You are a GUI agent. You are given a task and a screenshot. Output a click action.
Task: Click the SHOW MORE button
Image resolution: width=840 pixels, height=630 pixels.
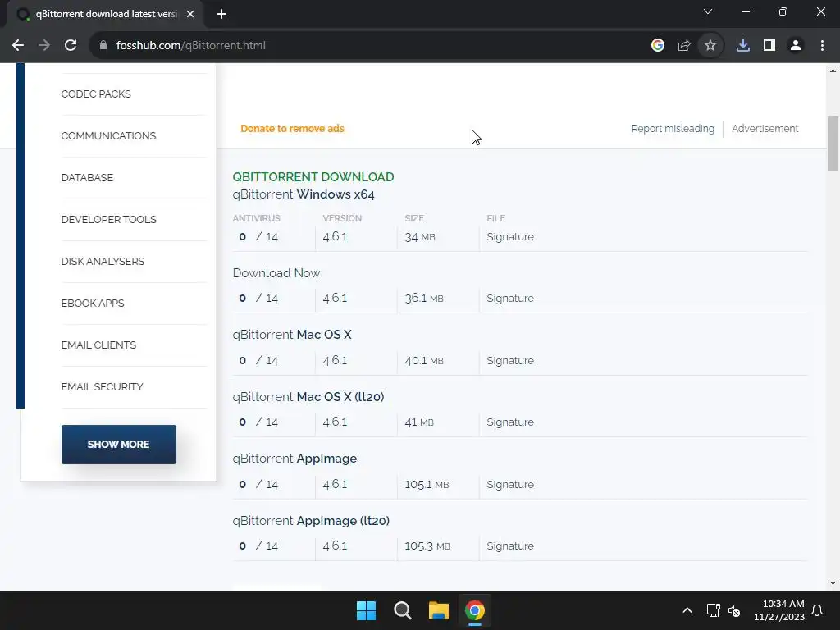click(118, 445)
